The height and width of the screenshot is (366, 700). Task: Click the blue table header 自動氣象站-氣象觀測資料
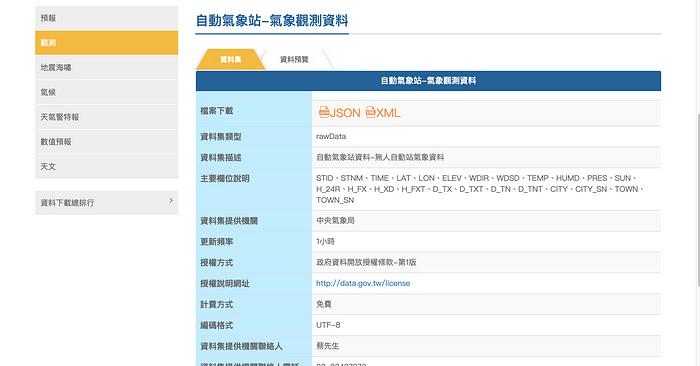click(428, 81)
